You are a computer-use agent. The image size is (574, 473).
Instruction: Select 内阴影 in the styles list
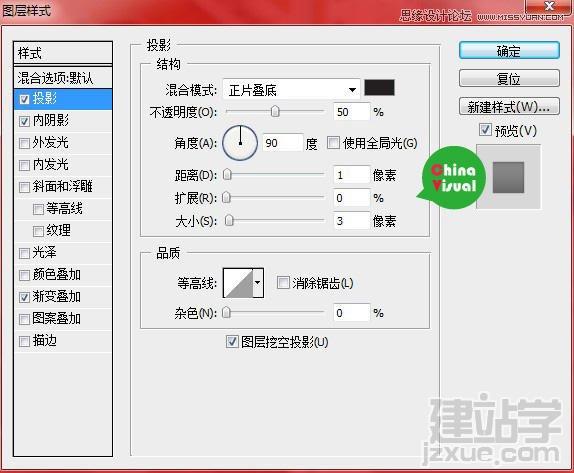[63, 120]
